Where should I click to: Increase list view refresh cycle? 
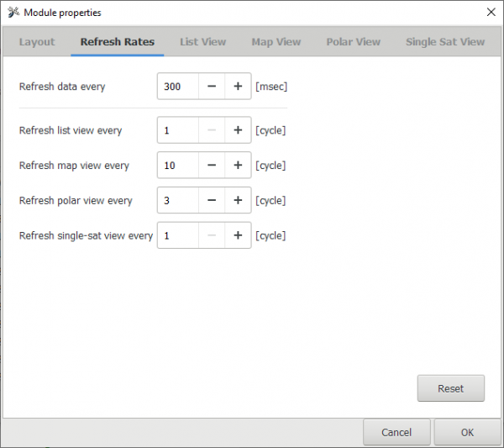(x=238, y=130)
